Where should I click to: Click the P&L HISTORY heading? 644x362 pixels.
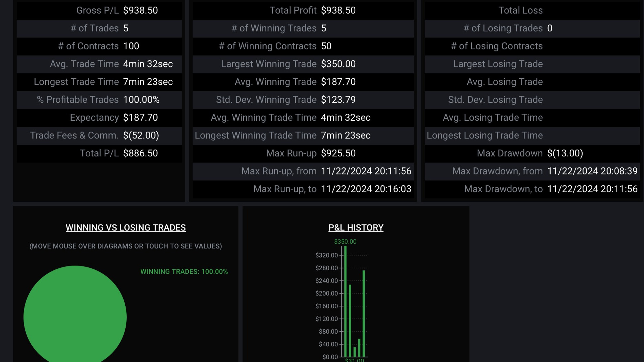tap(356, 228)
